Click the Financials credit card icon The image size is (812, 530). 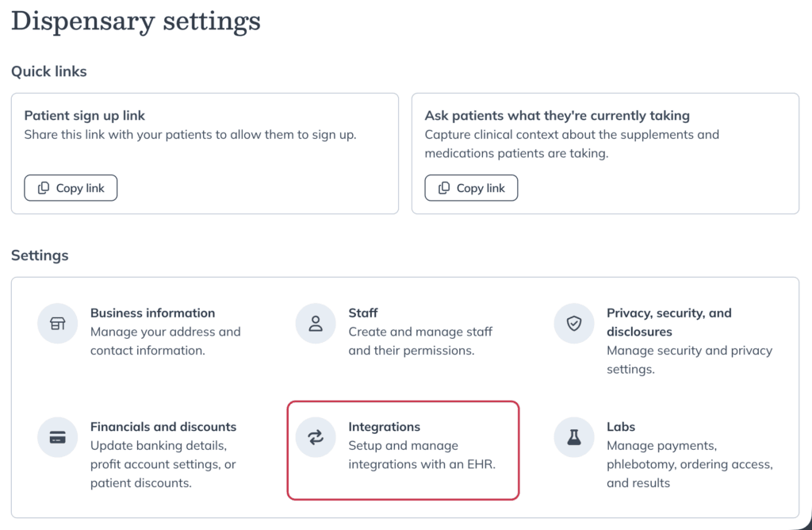pos(57,437)
